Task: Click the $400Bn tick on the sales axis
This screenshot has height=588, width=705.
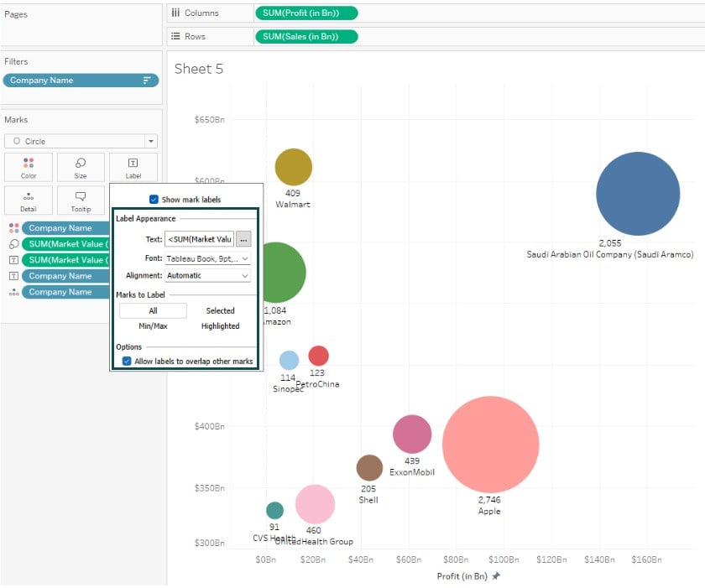Action: click(x=210, y=426)
